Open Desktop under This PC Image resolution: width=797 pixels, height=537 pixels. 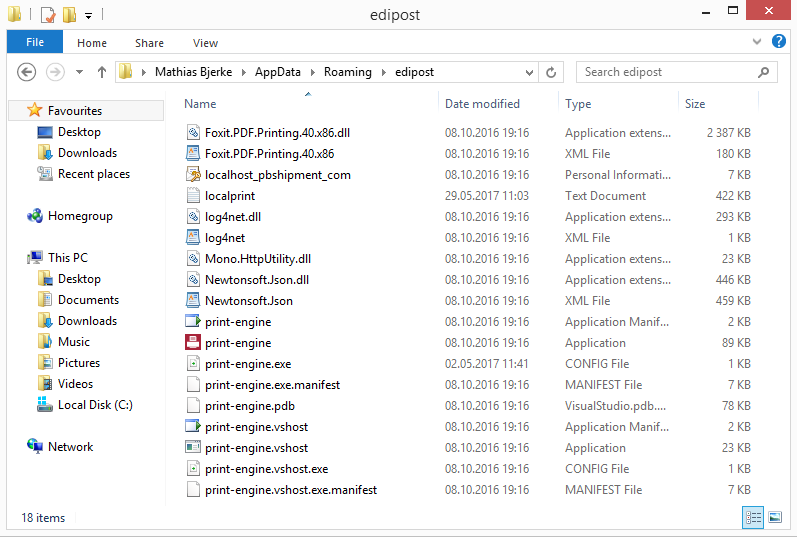click(x=79, y=279)
